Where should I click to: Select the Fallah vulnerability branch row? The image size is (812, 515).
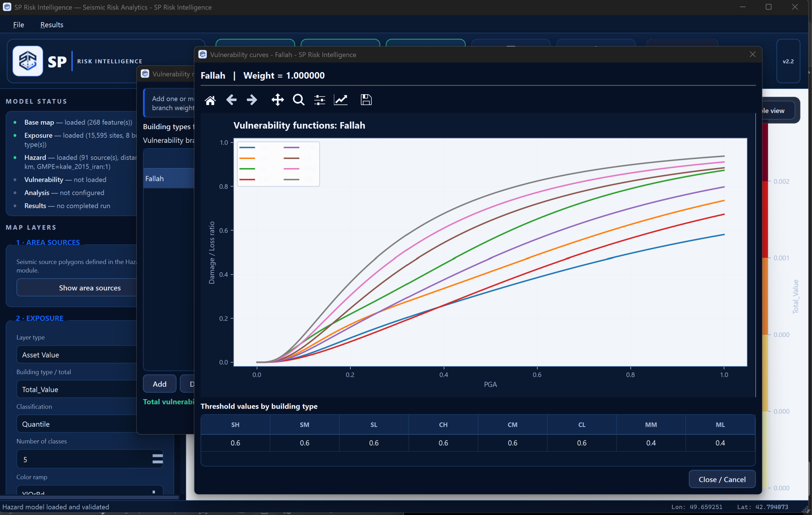(x=169, y=178)
